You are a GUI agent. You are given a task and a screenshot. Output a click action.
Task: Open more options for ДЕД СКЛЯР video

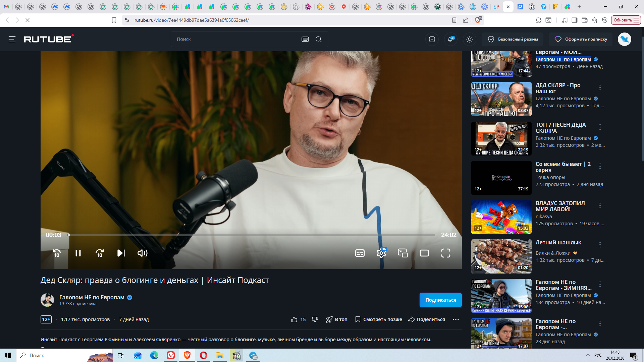coord(600,87)
